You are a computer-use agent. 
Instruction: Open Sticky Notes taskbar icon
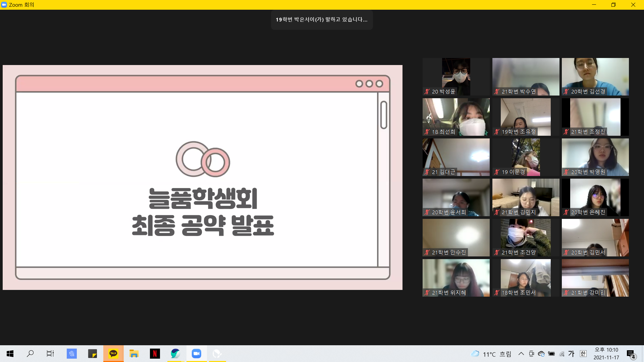[x=93, y=354]
